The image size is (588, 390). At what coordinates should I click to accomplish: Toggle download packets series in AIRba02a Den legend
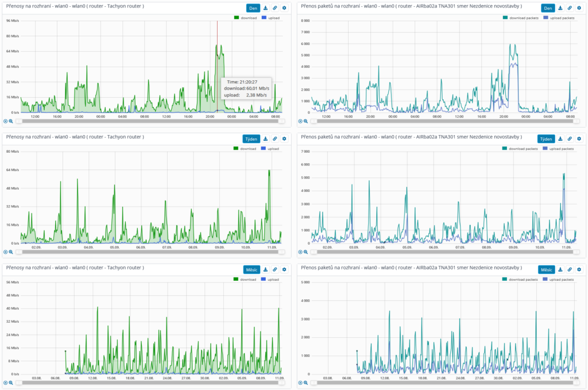pos(521,18)
